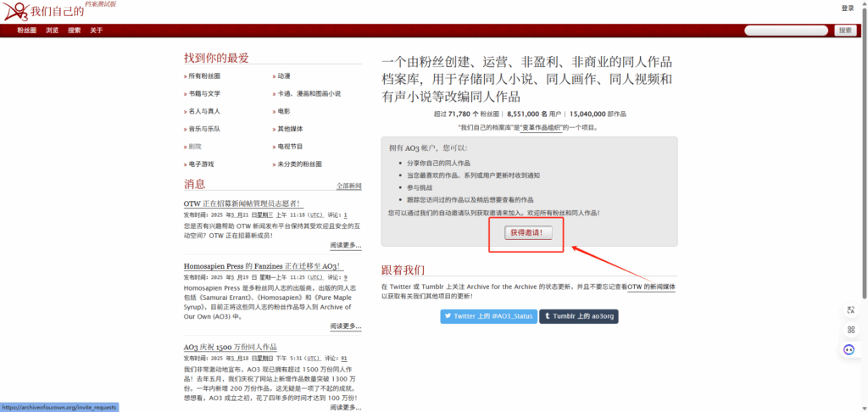
Task: Click the 参与挑战 bullet text
Action: (x=419, y=187)
